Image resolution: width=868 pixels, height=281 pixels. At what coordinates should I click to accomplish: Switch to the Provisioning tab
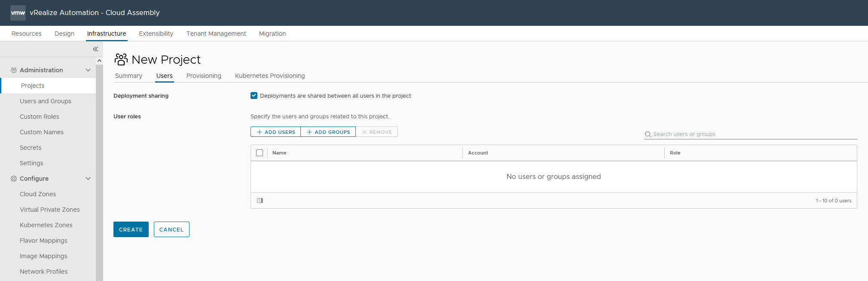point(204,76)
